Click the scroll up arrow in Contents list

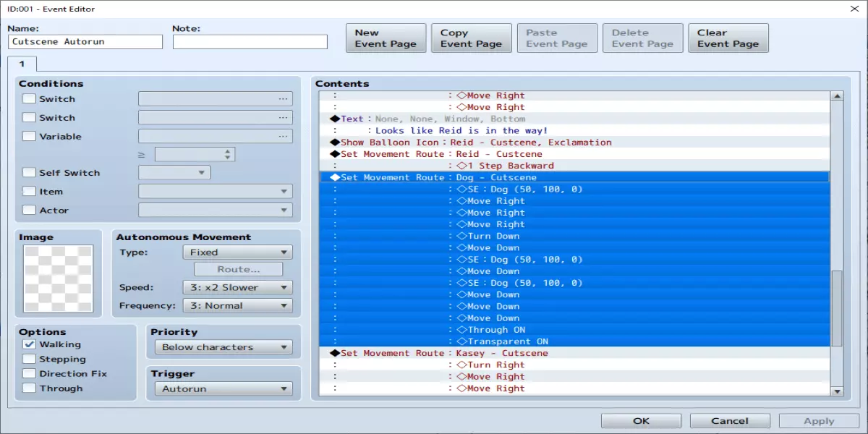point(837,95)
